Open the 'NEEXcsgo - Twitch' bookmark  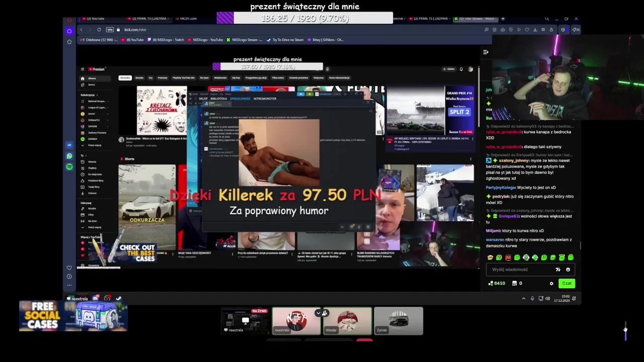pos(166,40)
